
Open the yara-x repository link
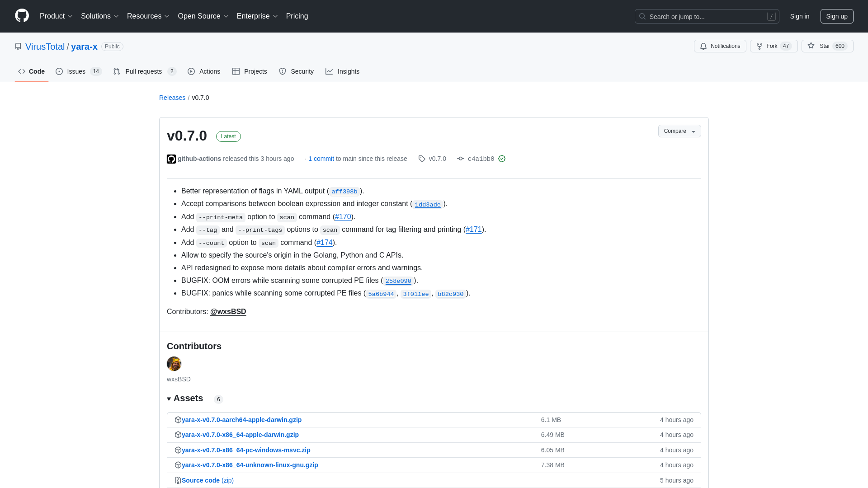pos(84,47)
